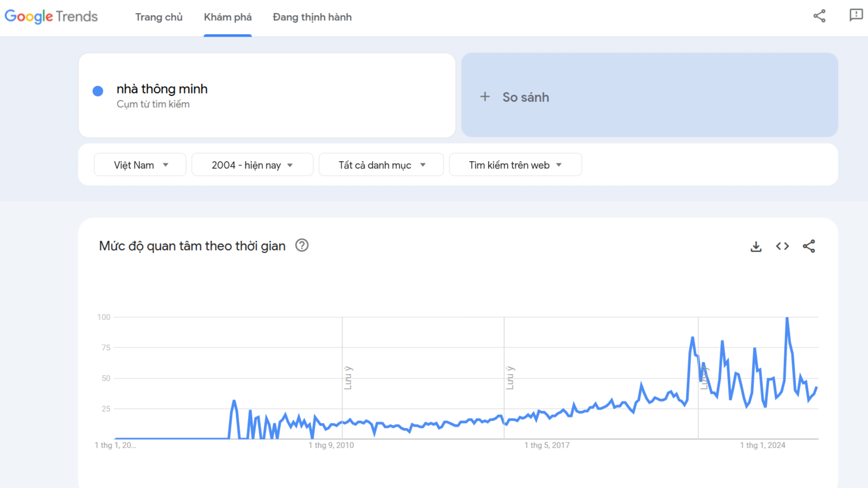Select the Khám phá tab
Screen dimensions: 868x488
(x=227, y=17)
